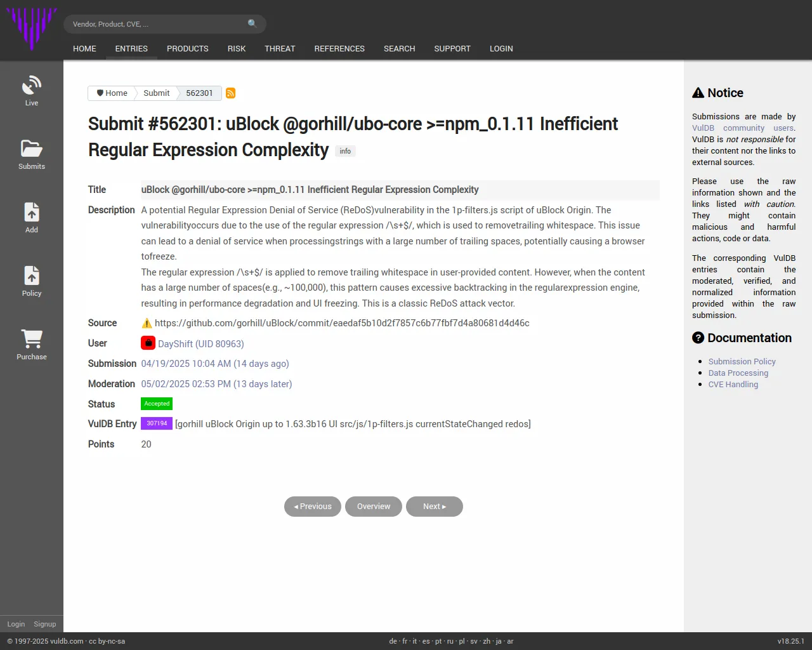The height and width of the screenshot is (650, 812).
Task: Open VulDB community users link
Action: coord(743,128)
